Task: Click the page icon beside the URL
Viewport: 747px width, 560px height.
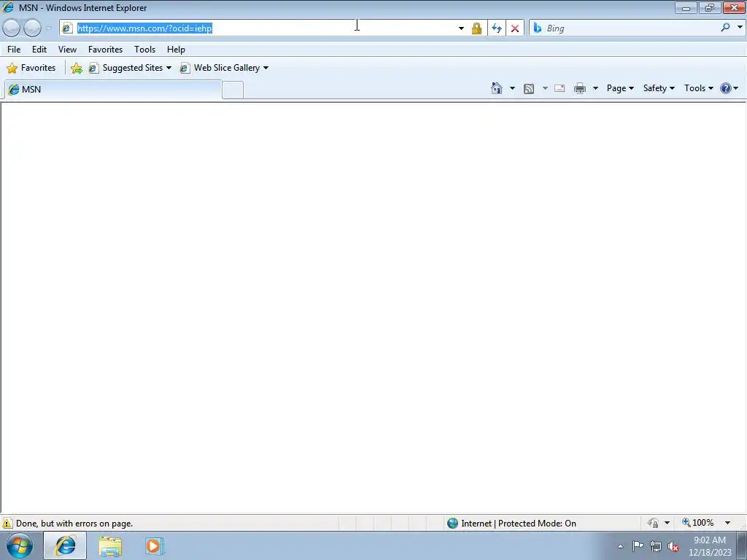Action: pos(67,28)
